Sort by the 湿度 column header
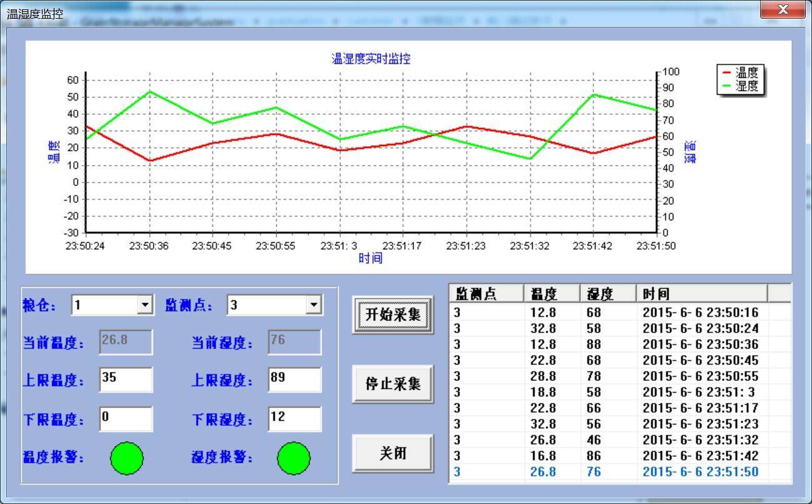812x504 pixels. point(608,294)
